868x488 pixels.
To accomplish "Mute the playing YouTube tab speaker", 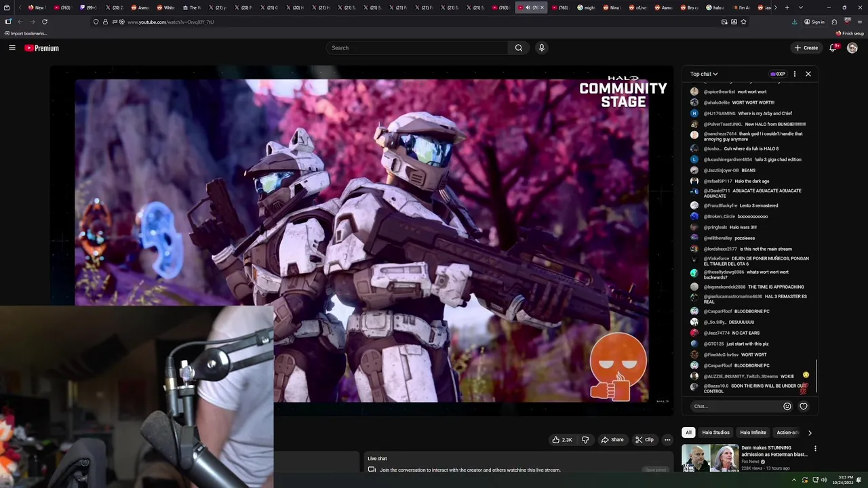I will (528, 7).
